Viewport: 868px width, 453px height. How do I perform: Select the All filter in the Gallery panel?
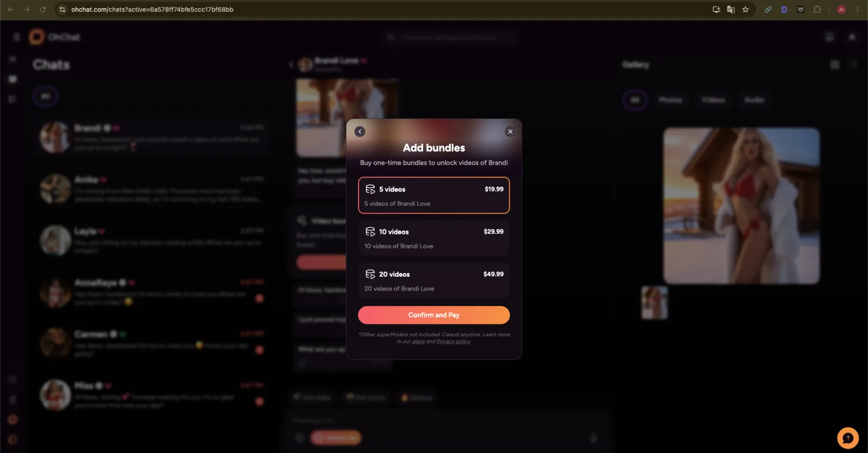click(x=635, y=100)
